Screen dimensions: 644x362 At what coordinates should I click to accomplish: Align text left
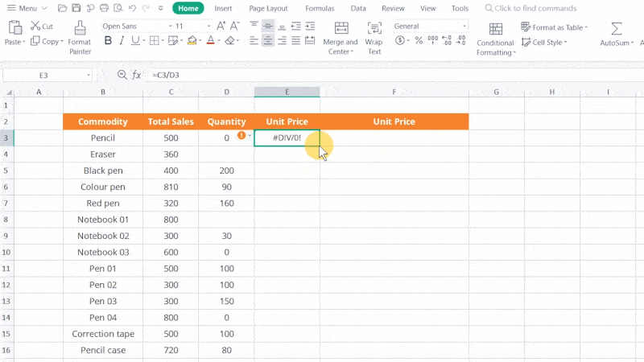coord(254,41)
